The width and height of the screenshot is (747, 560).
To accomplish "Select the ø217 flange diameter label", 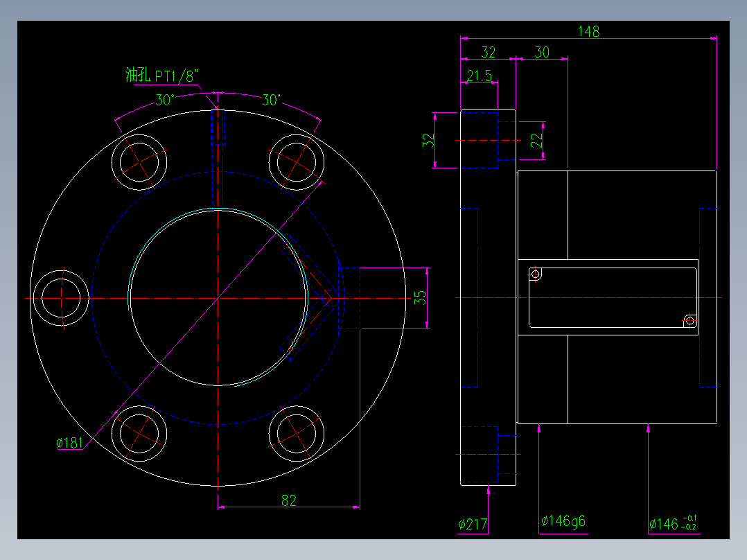I will [x=473, y=524].
